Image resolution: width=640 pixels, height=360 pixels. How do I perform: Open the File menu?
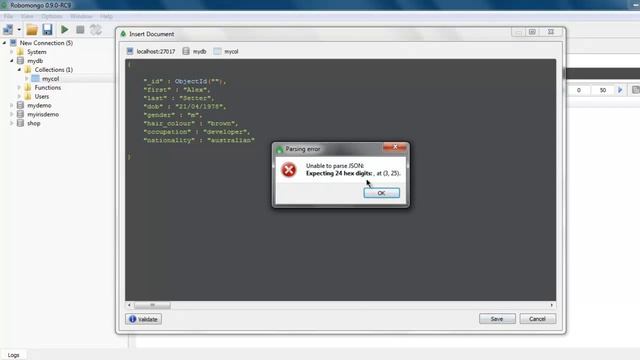pos(8,16)
